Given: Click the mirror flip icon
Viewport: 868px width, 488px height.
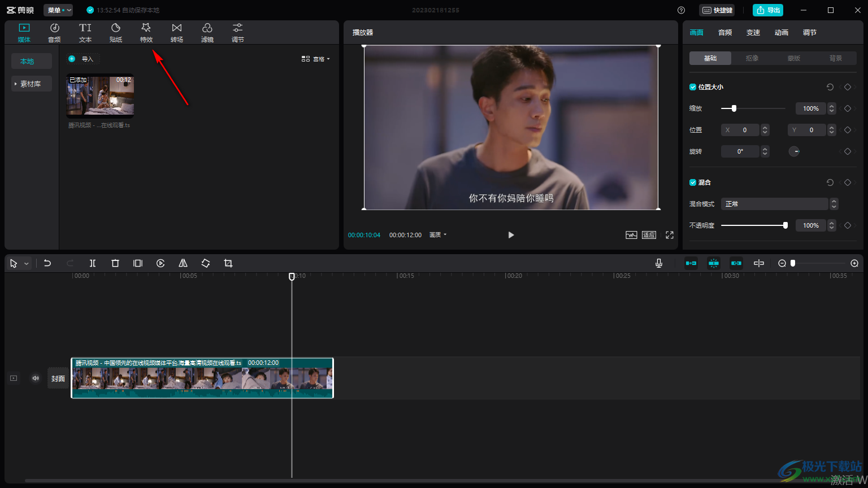Looking at the screenshot, I should click(183, 263).
